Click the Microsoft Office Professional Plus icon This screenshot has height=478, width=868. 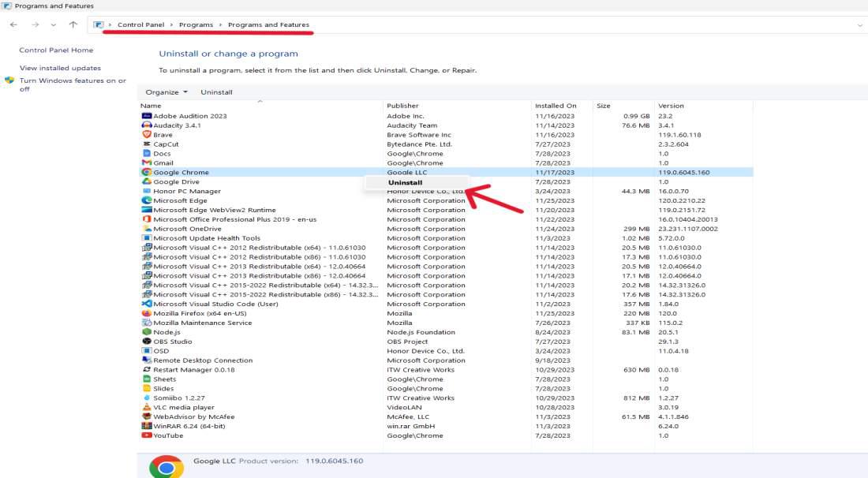point(147,219)
